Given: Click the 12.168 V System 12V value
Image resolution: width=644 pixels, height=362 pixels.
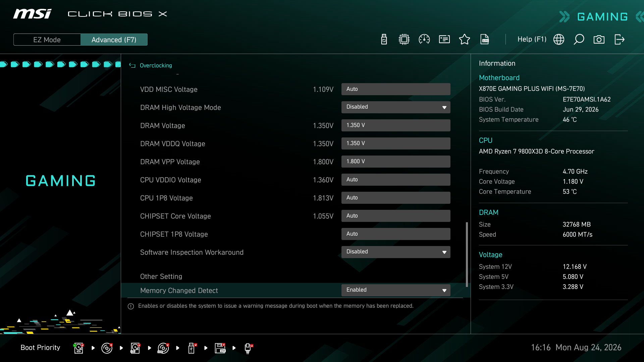Looking at the screenshot, I should point(574,267).
